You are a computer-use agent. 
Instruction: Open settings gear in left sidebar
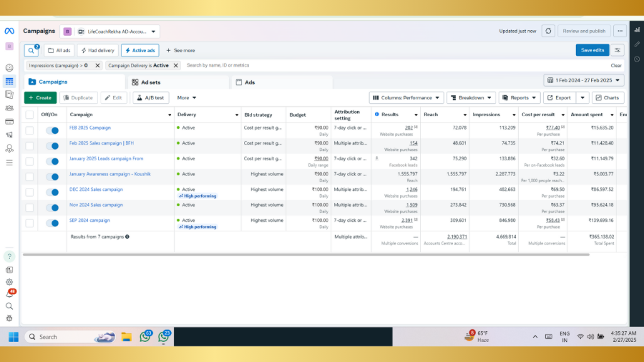click(9, 282)
